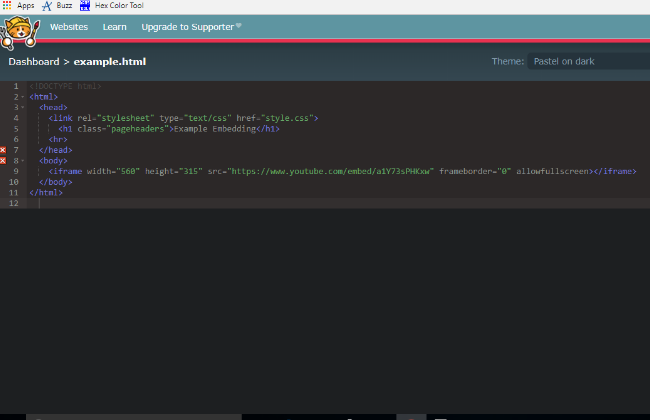Click the youtube embed URL in iframe
The image size is (650, 420).
[330, 171]
